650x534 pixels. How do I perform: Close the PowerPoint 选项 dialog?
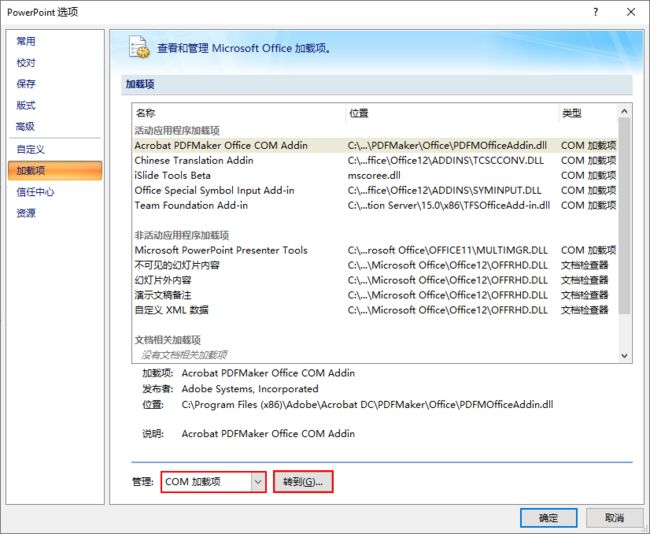pos(631,12)
